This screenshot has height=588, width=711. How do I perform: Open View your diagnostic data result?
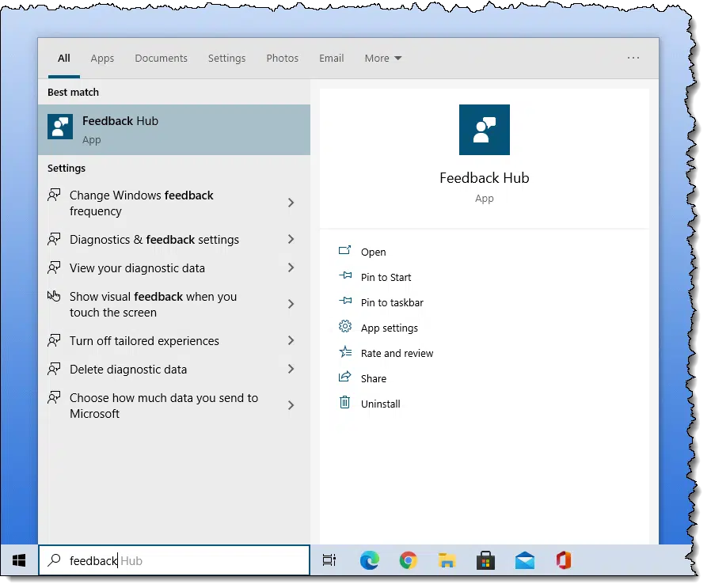point(174,268)
